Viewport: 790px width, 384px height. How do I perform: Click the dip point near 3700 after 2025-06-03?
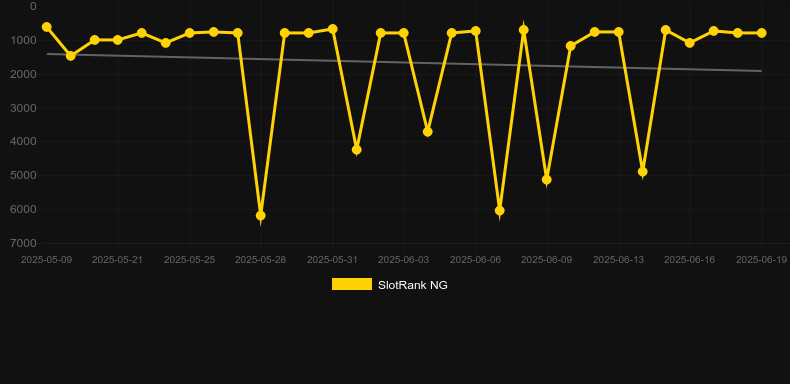pos(428,132)
